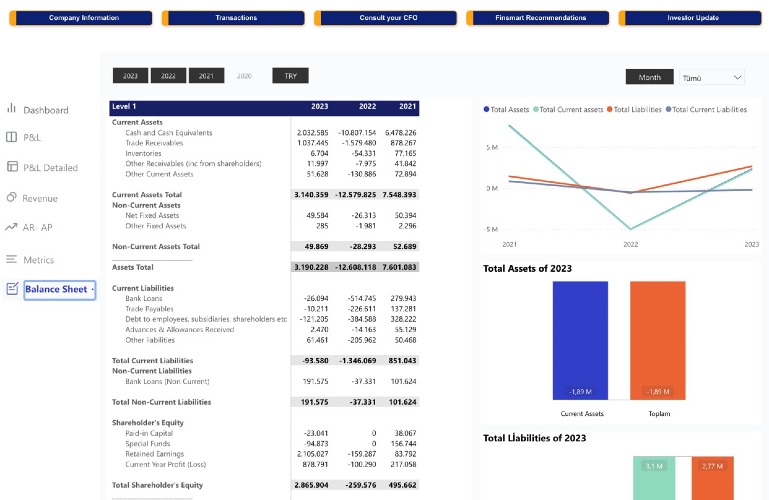Click the green 3,1 M liabilities bar
769x500 pixels.
click(x=654, y=478)
